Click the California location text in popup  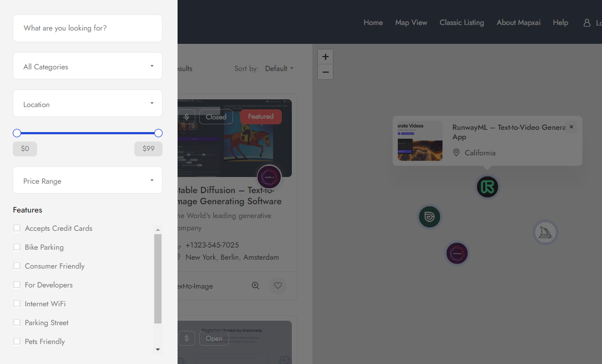tap(480, 153)
